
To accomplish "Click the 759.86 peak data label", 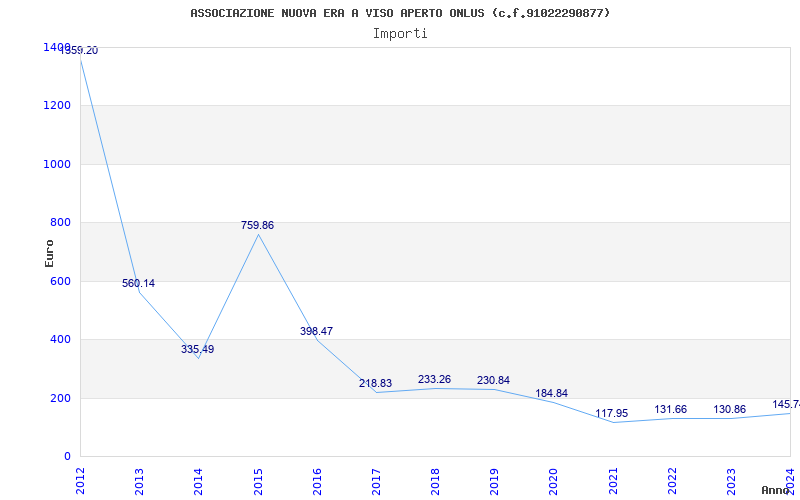I will (257, 225).
